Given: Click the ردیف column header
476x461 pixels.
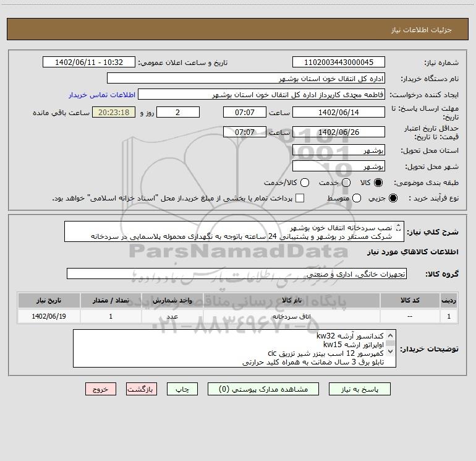Looking at the screenshot, I should pyautogui.click(x=449, y=300).
